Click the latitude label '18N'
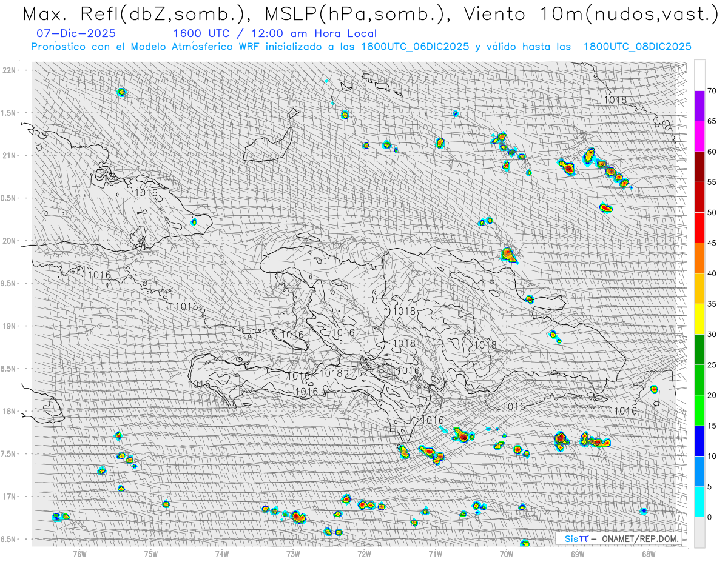Viewport: 728px width, 562px height. click(x=10, y=412)
